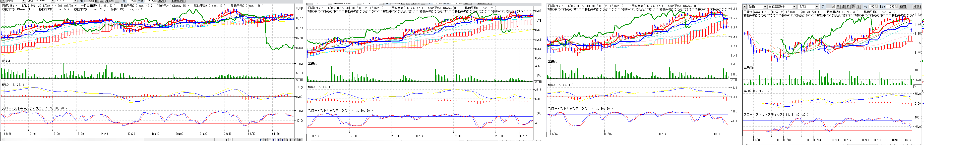Screen dimensions: 980x168
Task: Open the 先物 dropdown in 60-minute chart toolbar
Action: [765, 7]
